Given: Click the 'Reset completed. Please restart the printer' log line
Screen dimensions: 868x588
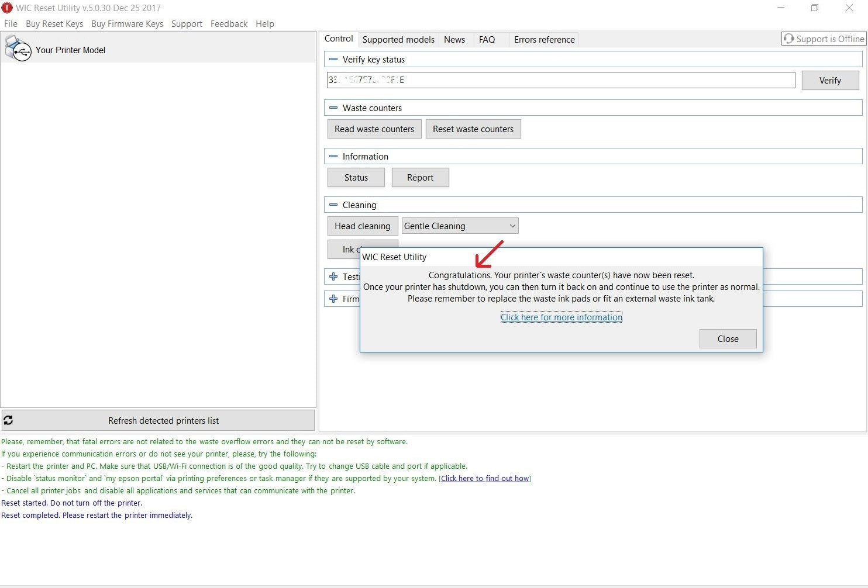Looking at the screenshot, I should click(97, 515).
